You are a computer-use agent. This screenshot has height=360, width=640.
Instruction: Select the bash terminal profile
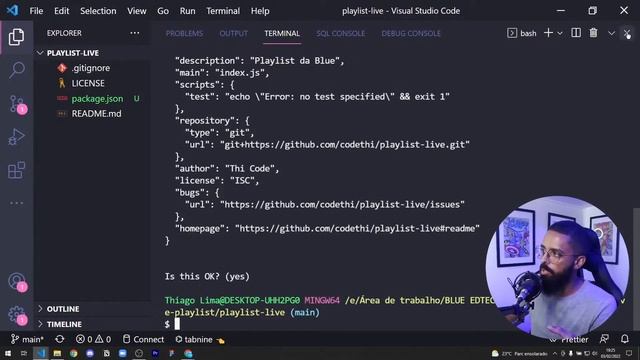(522, 33)
